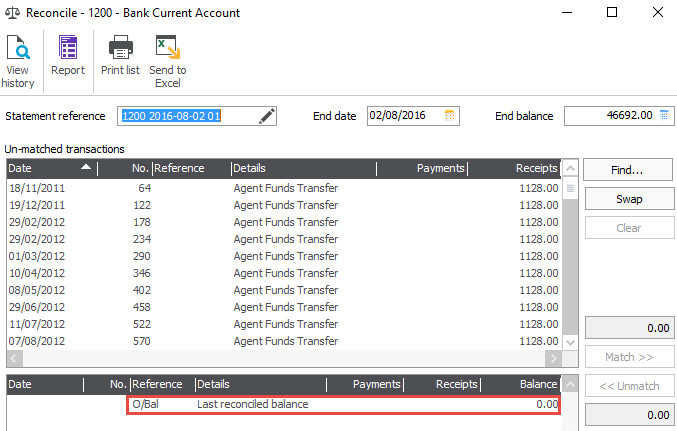Click left arrow of horizontal scrollbar
Screen dimensions: 677x431
click(14, 358)
